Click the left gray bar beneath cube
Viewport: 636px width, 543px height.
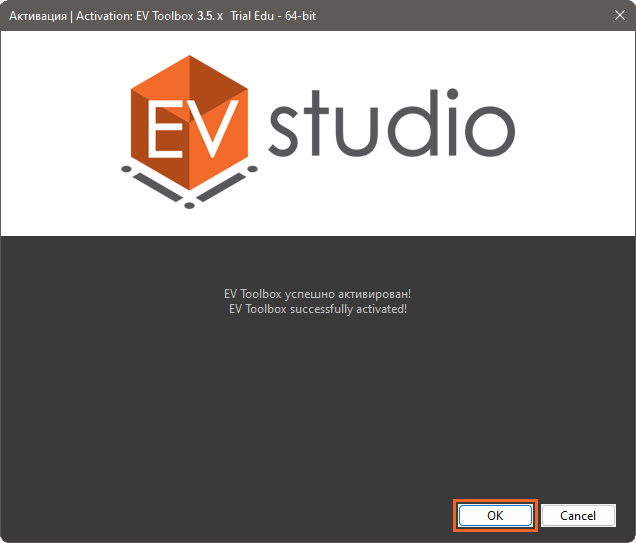pyautogui.click(x=158, y=187)
